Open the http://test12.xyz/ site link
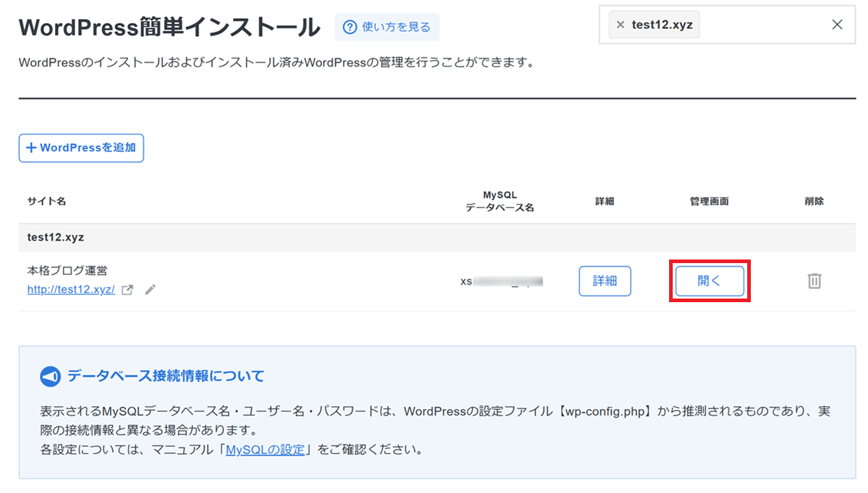 [71, 289]
